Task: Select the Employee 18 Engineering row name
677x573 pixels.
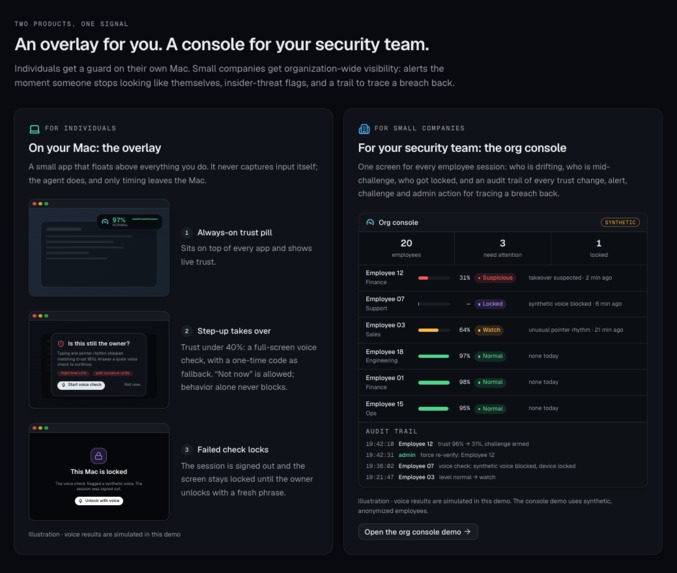Action: [x=384, y=356]
